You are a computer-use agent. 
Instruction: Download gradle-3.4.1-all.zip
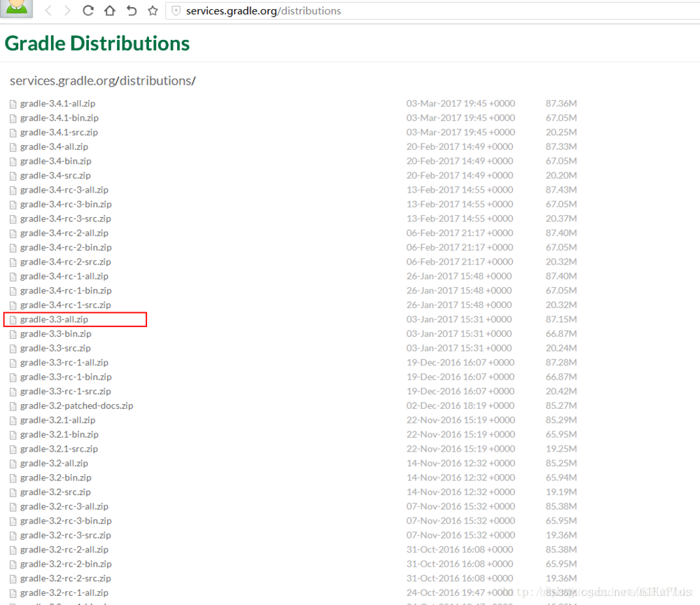pos(57,104)
